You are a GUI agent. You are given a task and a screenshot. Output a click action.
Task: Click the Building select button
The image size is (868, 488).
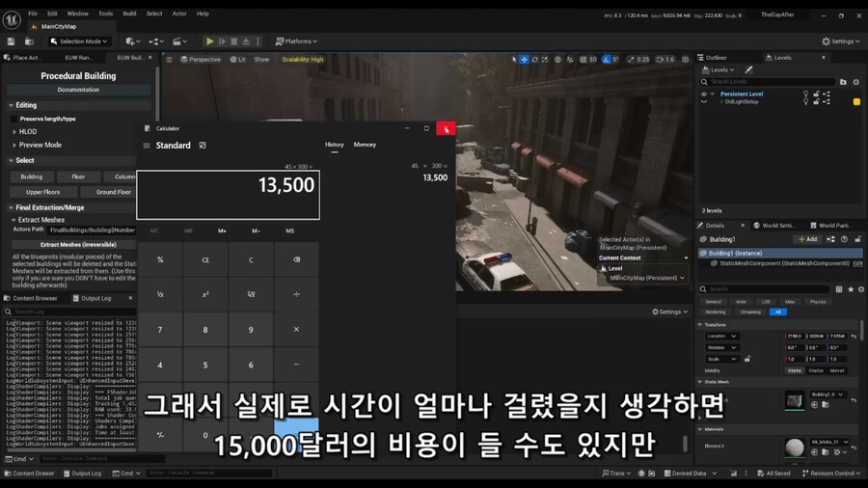point(32,176)
